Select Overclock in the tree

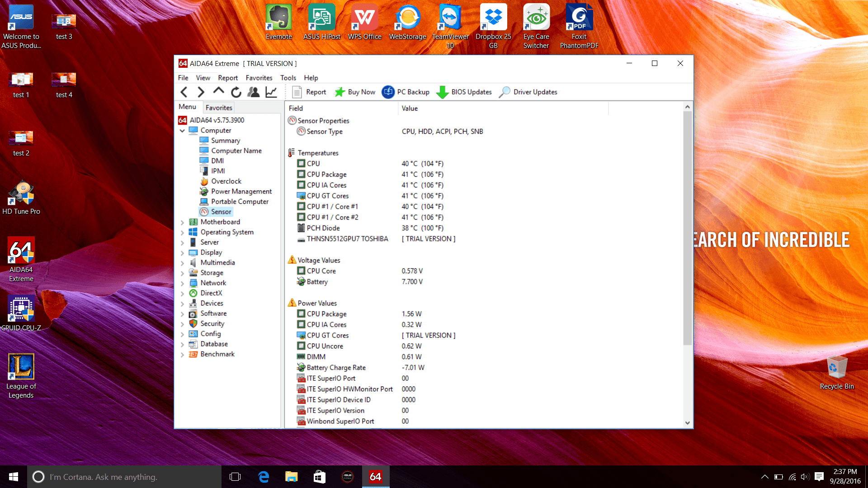(226, 181)
